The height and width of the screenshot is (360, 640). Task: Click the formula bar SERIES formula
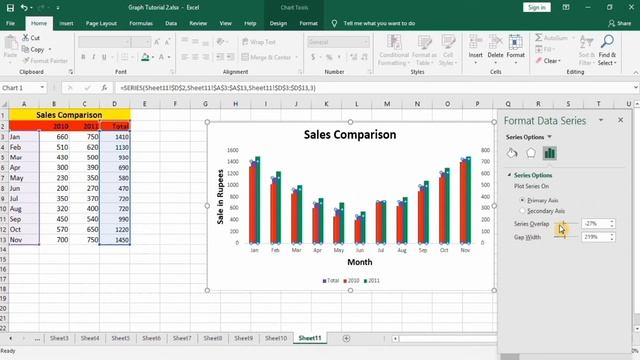218,88
